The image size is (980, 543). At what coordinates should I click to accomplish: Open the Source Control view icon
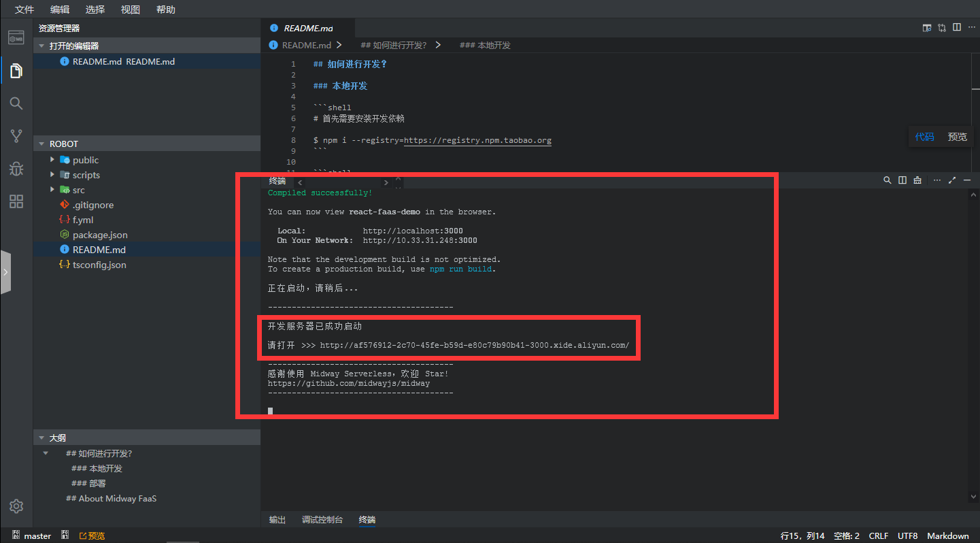point(16,136)
